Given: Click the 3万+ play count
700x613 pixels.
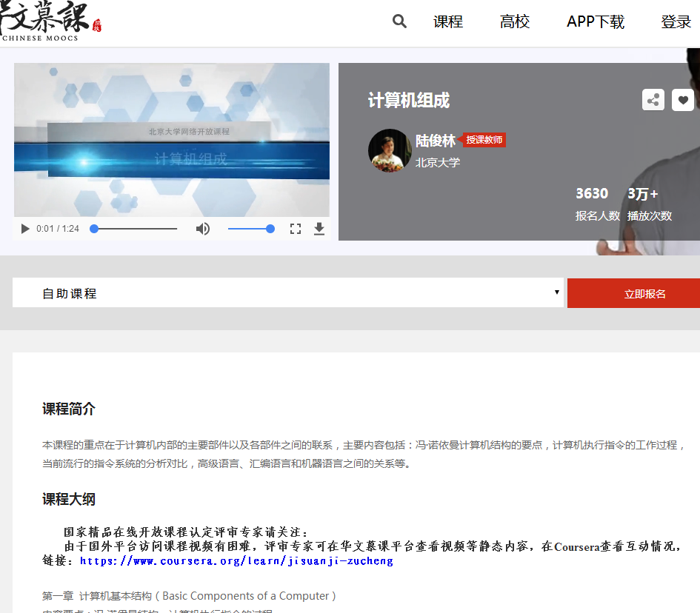Looking at the screenshot, I should [x=643, y=194].
